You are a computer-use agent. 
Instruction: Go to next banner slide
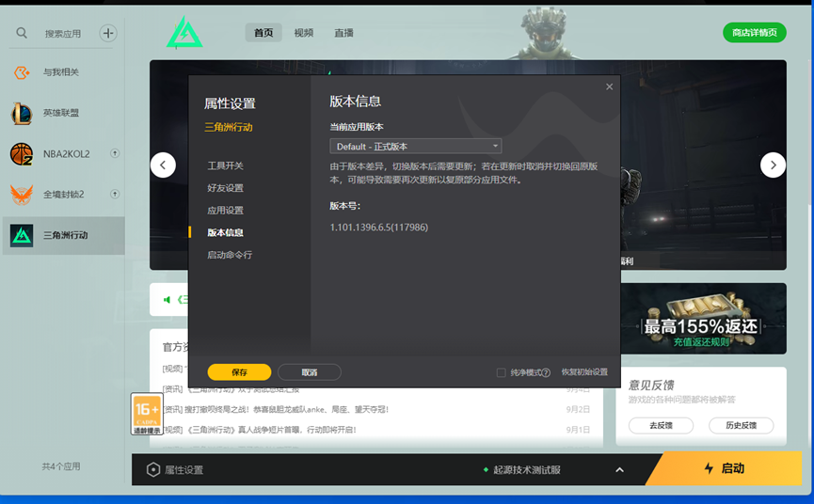[x=773, y=165]
